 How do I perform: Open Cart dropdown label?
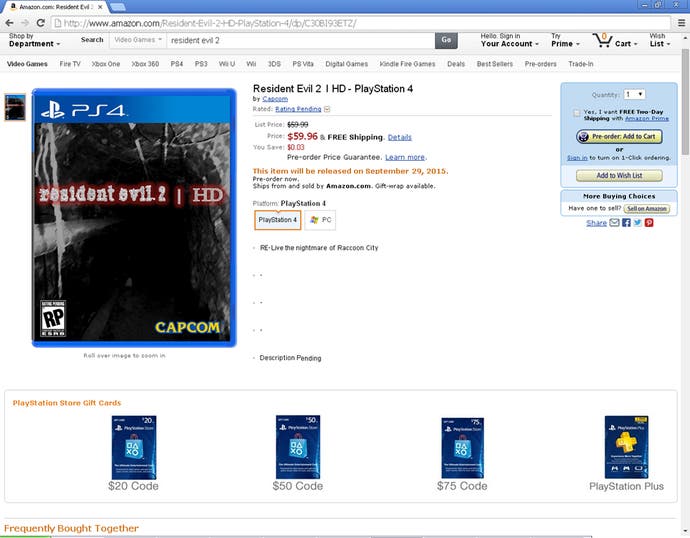(x=626, y=44)
